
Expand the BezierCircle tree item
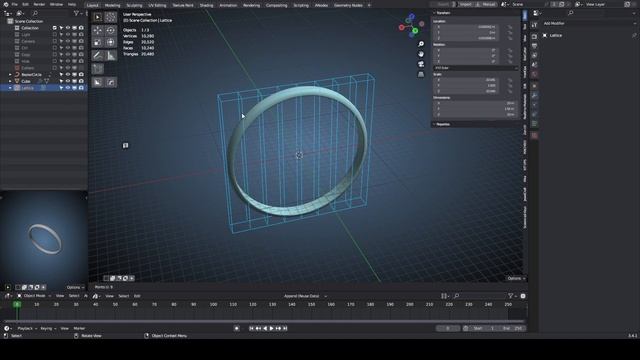coord(10,75)
